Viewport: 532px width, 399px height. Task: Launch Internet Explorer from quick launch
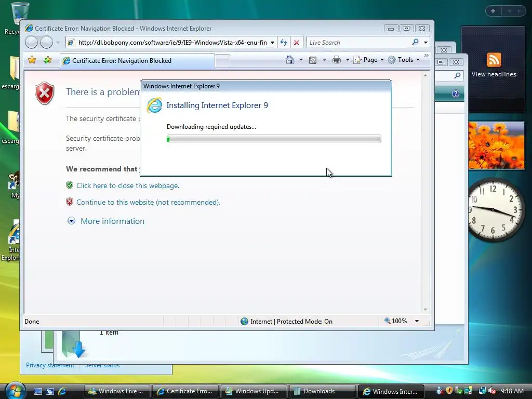point(62,391)
